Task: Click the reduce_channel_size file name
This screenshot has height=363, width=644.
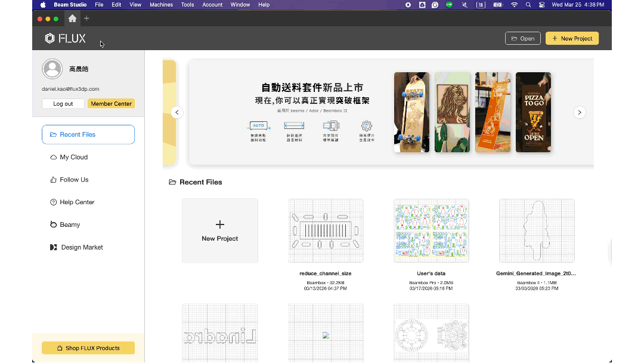Action: 326,273
